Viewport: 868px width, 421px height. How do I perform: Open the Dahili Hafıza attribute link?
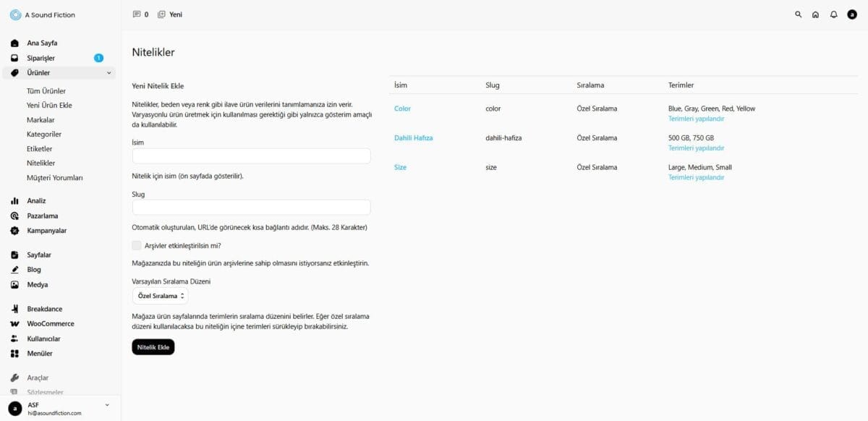tap(413, 138)
